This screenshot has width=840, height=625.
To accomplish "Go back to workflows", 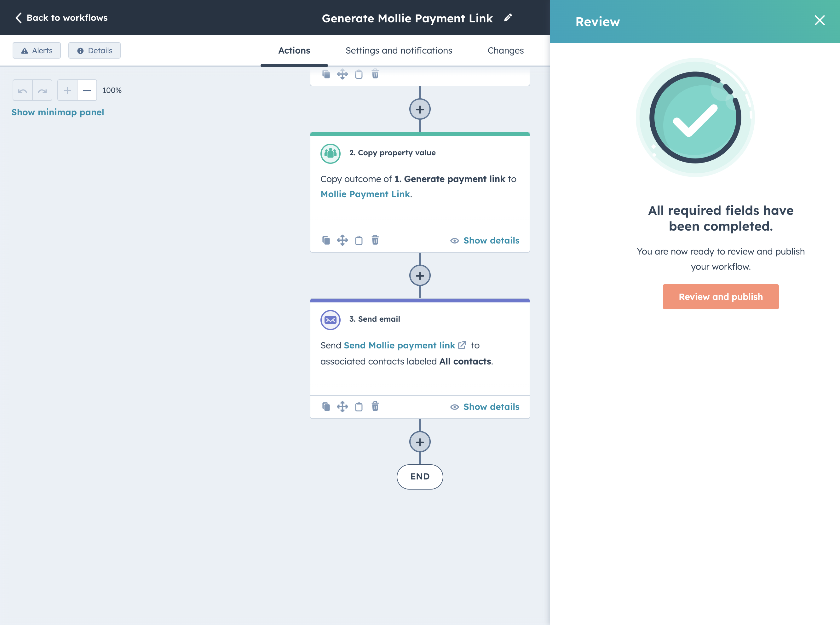I will pyautogui.click(x=61, y=18).
